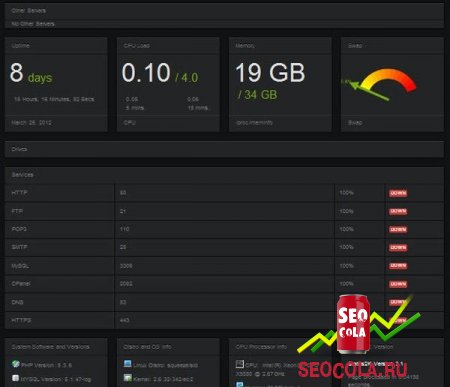Image resolution: width=450 pixels, height=387 pixels.
Task: Select the Services section header
Action: click(x=224, y=175)
